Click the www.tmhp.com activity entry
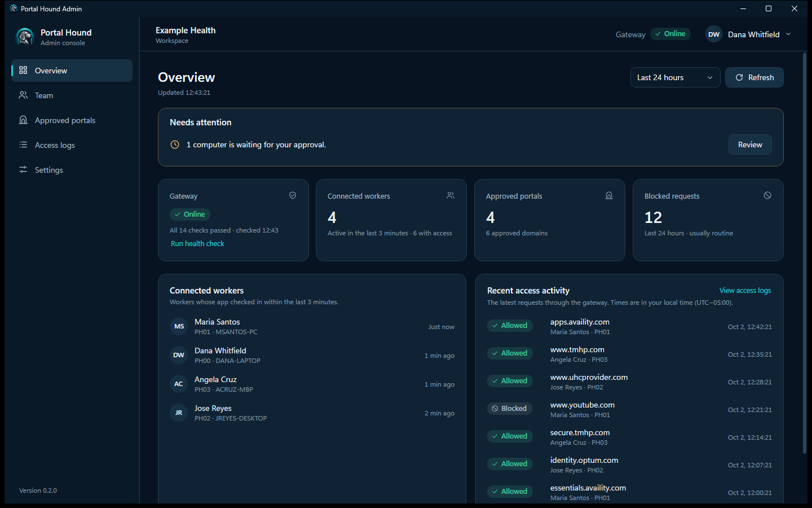This screenshot has width=812, height=508. (x=629, y=354)
